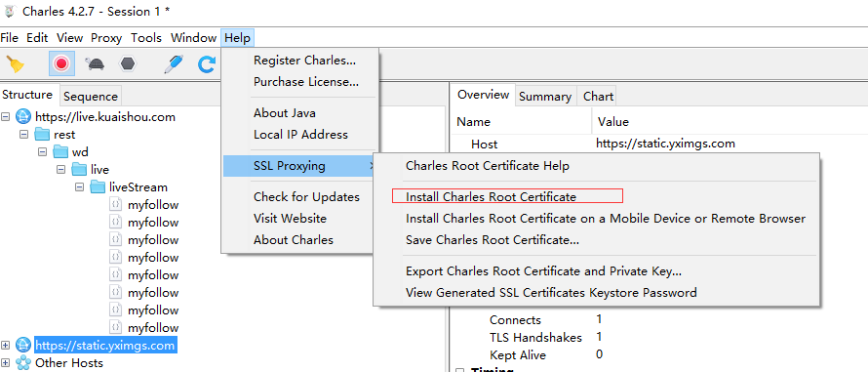The height and width of the screenshot is (372, 868).
Task: Expand the static.yximgs.com host node
Action: tap(6, 346)
